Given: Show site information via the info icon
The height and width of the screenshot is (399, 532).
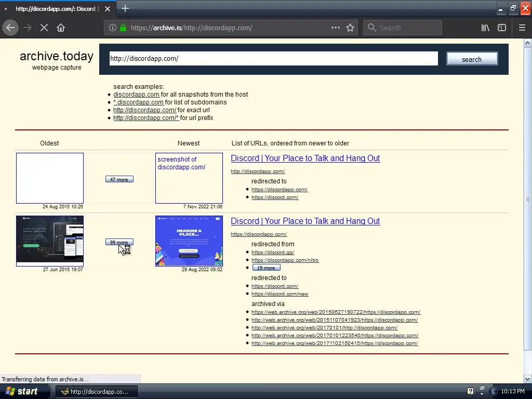Looking at the screenshot, I should click(x=113, y=28).
